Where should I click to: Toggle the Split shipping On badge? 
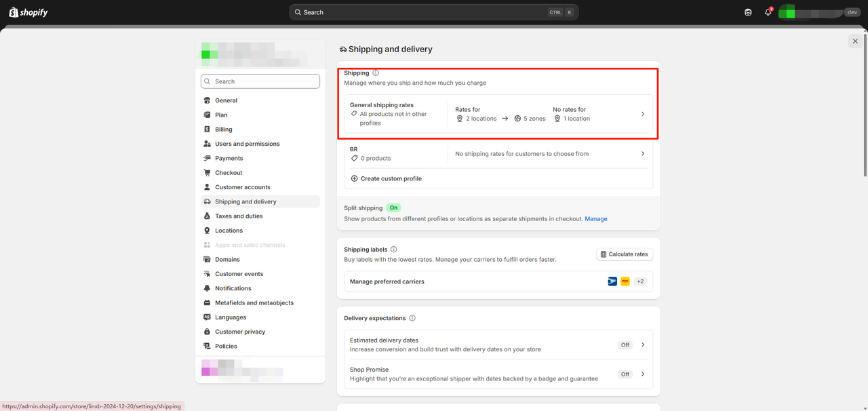tap(393, 208)
